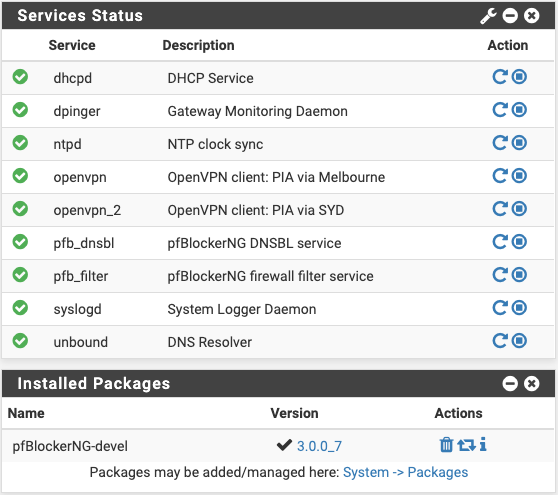Stop the openvpn Melbourne client service
Screen dimensions: 558x495
click(x=519, y=176)
